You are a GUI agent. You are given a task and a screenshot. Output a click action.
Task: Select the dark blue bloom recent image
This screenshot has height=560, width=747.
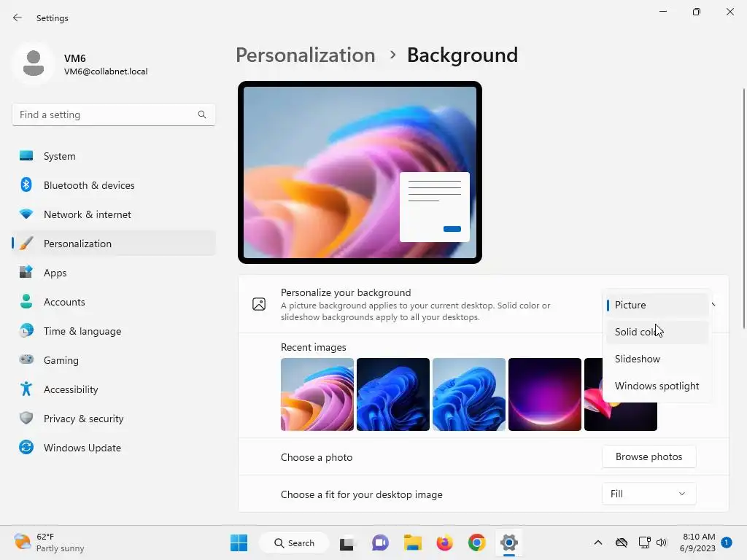(393, 394)
